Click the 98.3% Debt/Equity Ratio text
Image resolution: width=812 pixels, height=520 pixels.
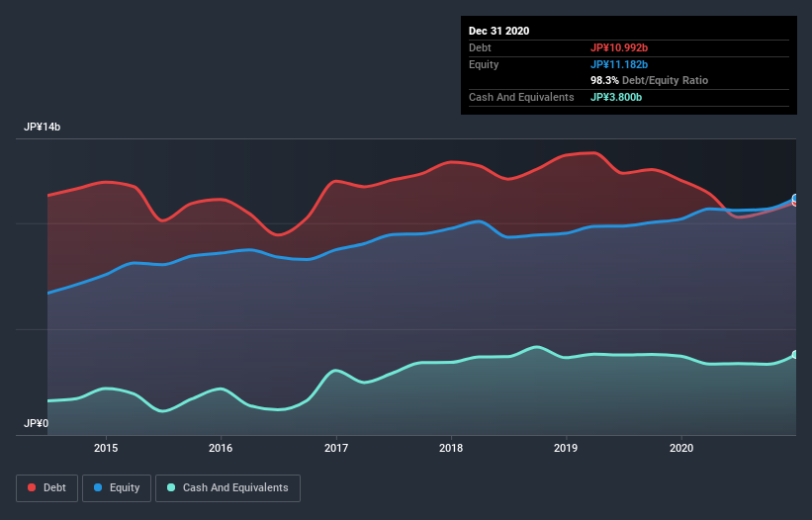(649, 80)
